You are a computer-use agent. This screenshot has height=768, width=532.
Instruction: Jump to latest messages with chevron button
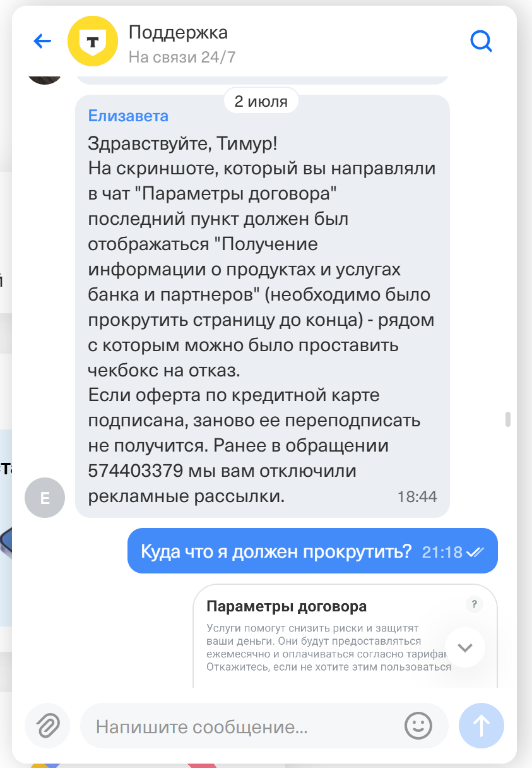pos(465,647)
